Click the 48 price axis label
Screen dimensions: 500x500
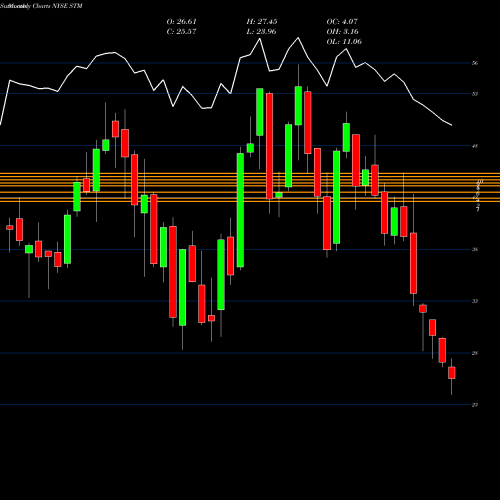tap(475, 146)
